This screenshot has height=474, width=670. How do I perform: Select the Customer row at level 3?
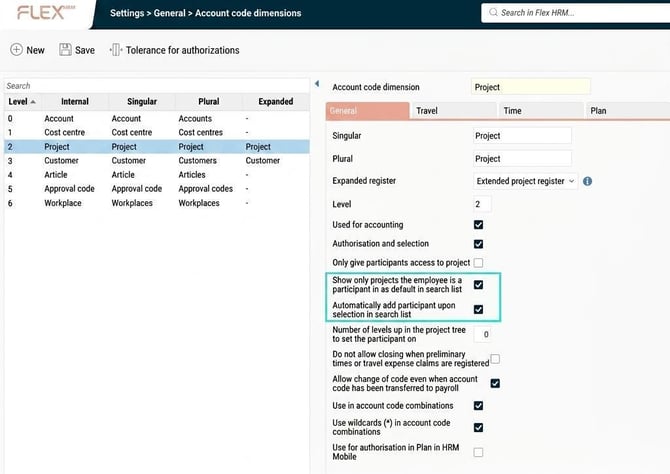coord(157,161)
